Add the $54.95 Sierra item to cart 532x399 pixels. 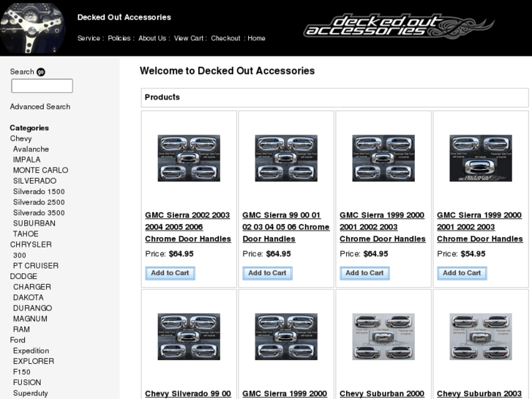point(462,273)
